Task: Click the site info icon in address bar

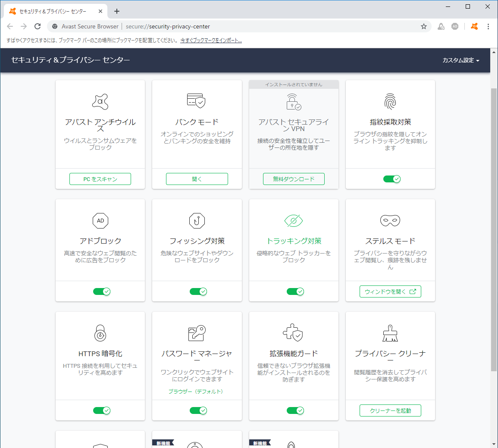Action: (x=55, y=26)
